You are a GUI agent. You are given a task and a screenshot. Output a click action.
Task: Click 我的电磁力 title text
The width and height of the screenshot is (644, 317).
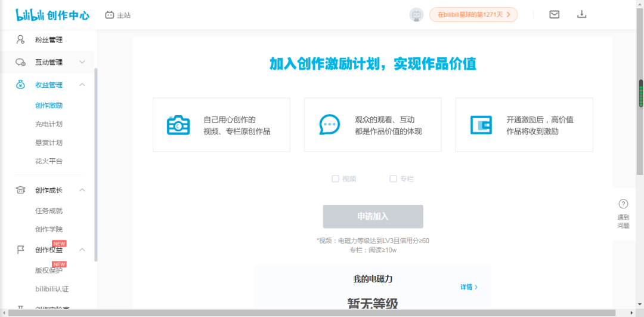pyautogui.click(x=373, y=279)
